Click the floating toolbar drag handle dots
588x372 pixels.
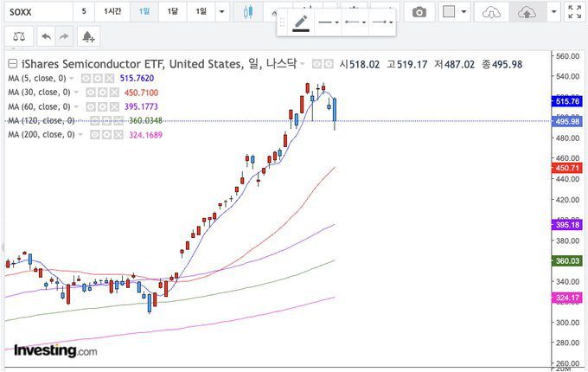point(282,22)
